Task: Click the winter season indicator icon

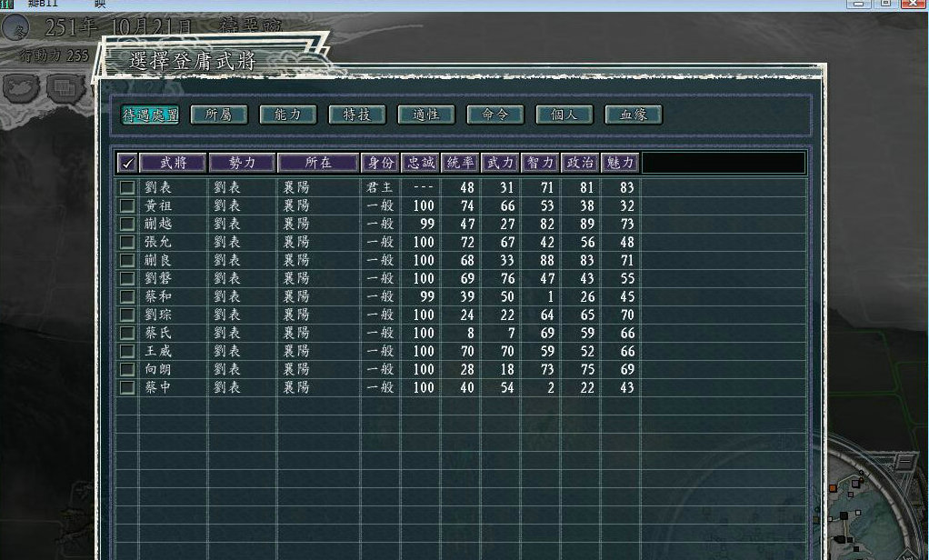Action: 14,28
